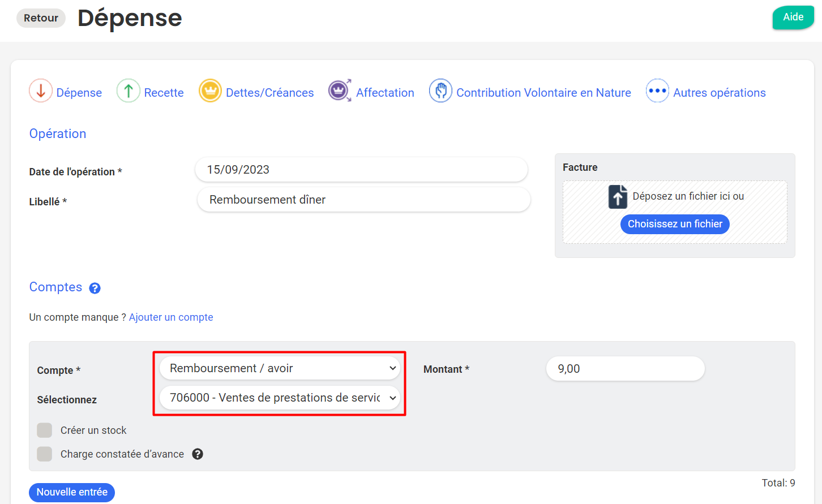This screenshot has width=822, height=504.
Task: Open the Autres opérations tab label
Action: point(719,93)
